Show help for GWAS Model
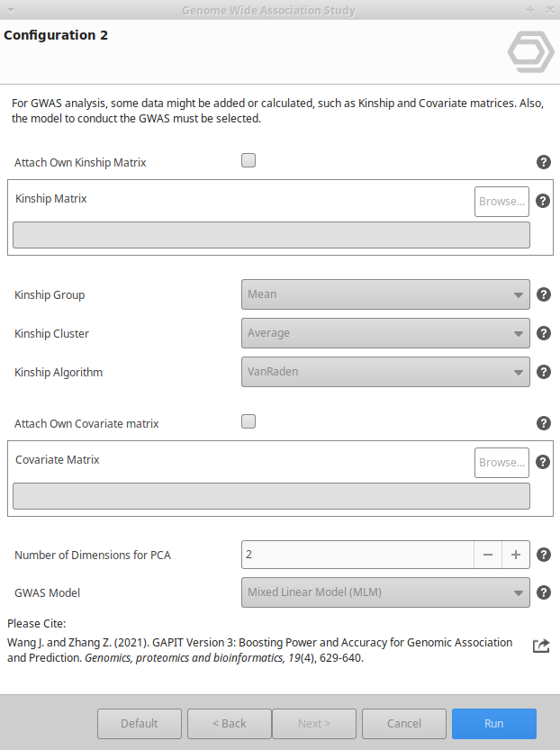The height and width of the screenshot is (750, 560). (x=543, y=592)
